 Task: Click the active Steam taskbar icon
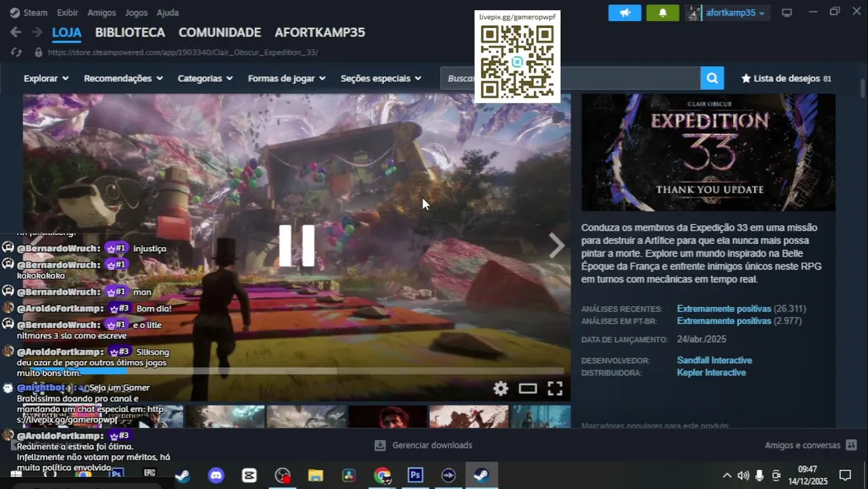(x=482, y=475)
